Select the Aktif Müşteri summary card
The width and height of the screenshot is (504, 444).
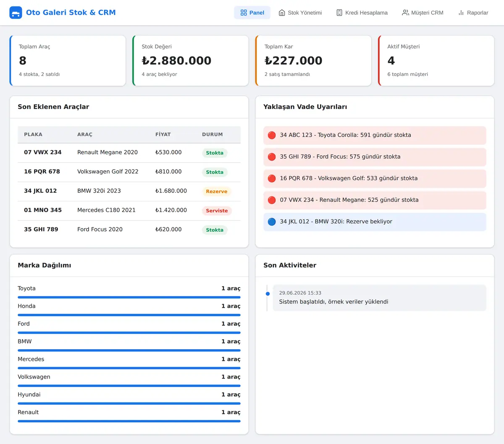[x=436, y=61]
